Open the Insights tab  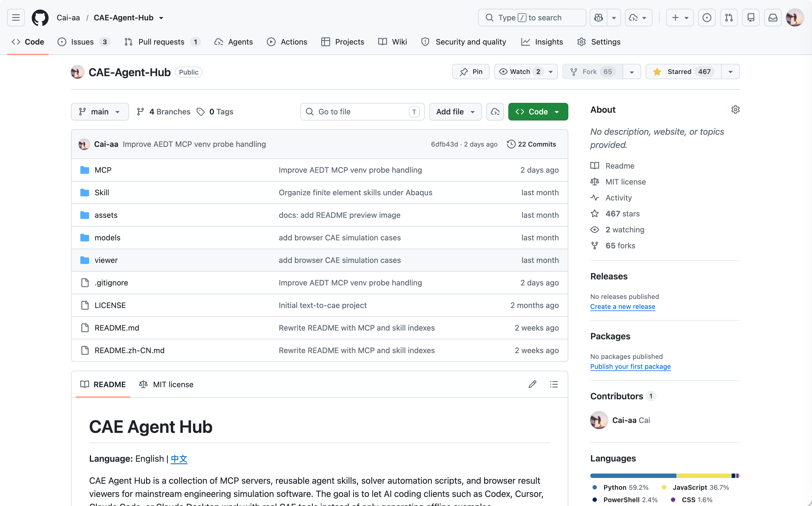click(x=542, y=42)
